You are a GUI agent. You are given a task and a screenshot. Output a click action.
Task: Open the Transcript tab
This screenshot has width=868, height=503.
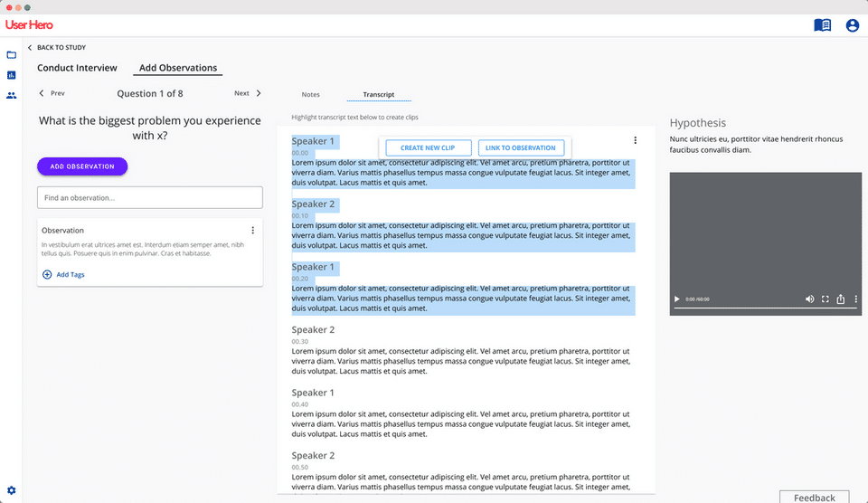[379, 95]
